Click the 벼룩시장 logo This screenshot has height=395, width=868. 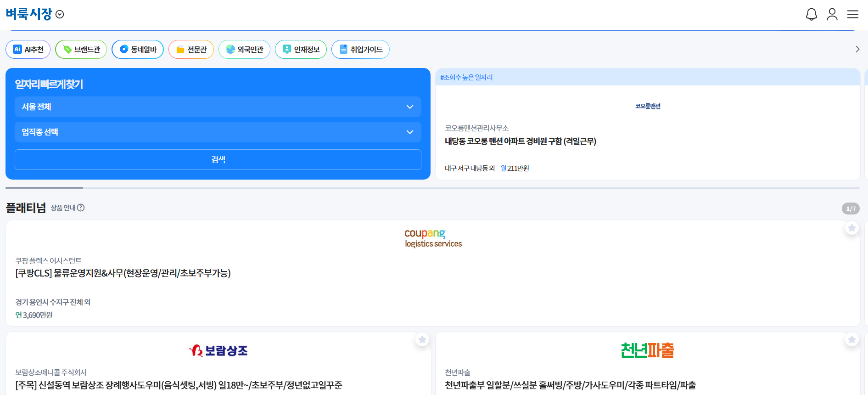coord(29,14)
